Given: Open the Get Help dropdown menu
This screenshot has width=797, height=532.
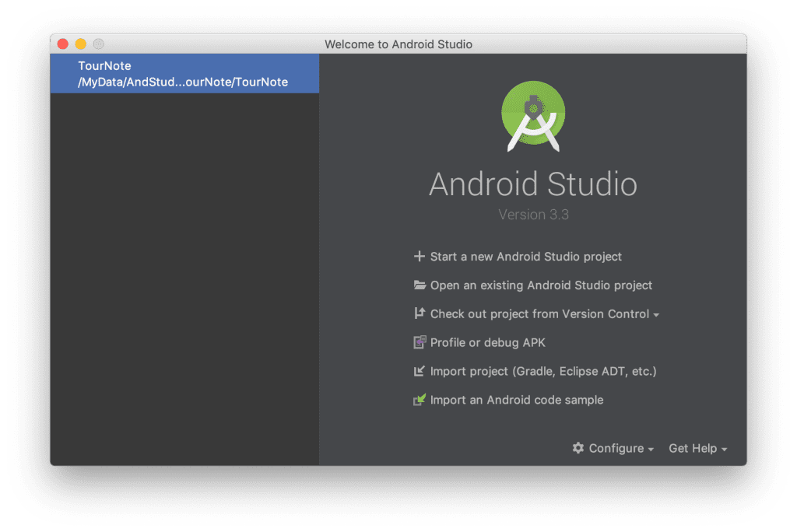Looking at the screenshot, I should [x=698, y=448].
